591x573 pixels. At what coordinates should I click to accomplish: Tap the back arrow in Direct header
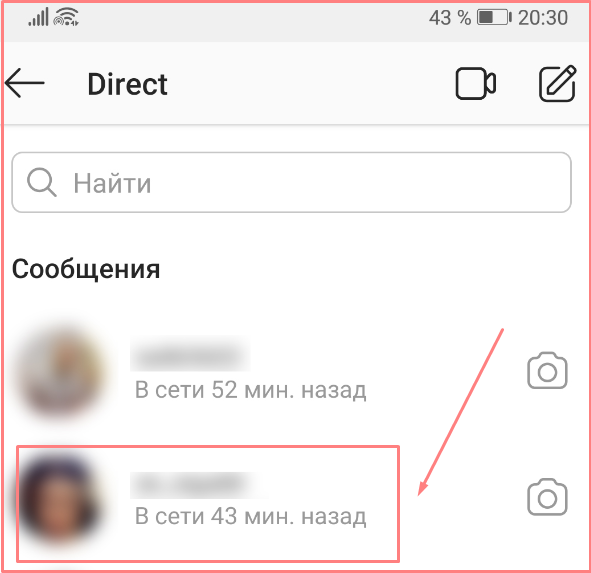(x=25, y=83)
